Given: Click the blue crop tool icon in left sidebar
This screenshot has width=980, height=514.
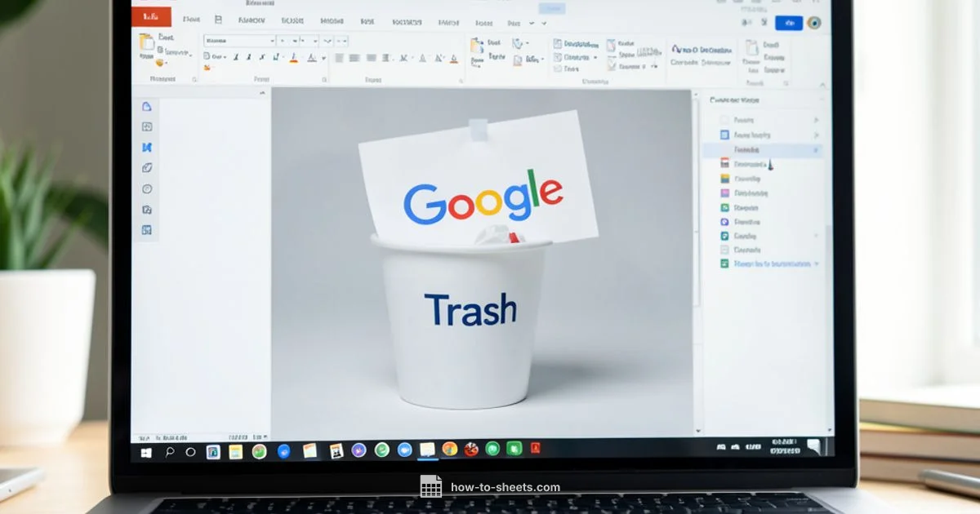Looking at the screenshot, I should click(146, 148).
